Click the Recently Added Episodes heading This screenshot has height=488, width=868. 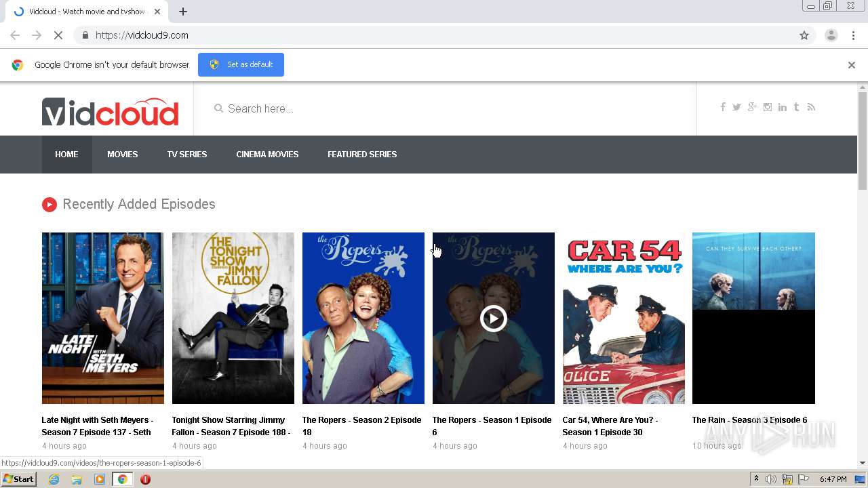coord(139,204)
